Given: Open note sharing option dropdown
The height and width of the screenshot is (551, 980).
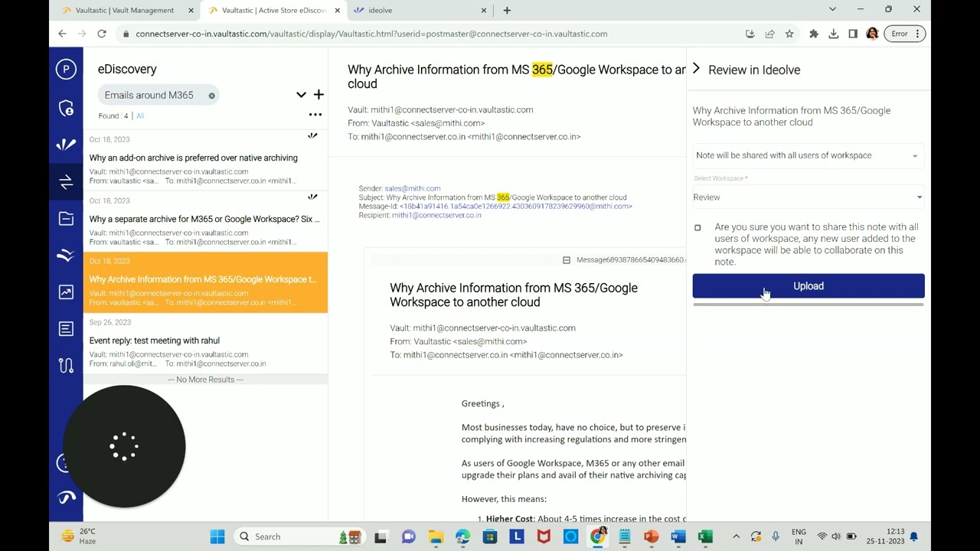Looking at the screenshot, I should pos(808,155).
